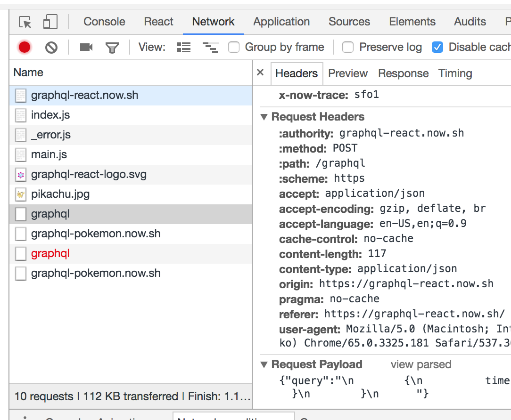Image resolution: width=511 pixels, height=420 pixels.
Task: Switch to the Preview tab
Action: [x=348, y=73]
